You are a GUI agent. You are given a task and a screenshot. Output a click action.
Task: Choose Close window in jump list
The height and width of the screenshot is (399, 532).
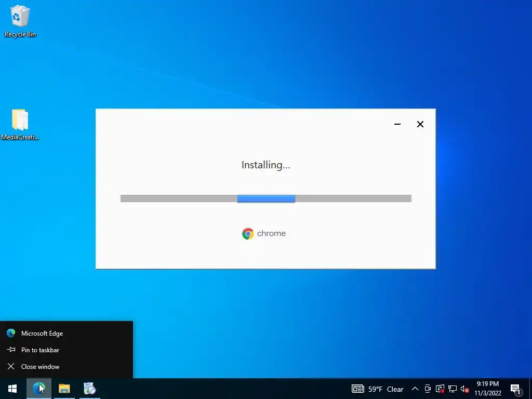click(x=66, y=366)
